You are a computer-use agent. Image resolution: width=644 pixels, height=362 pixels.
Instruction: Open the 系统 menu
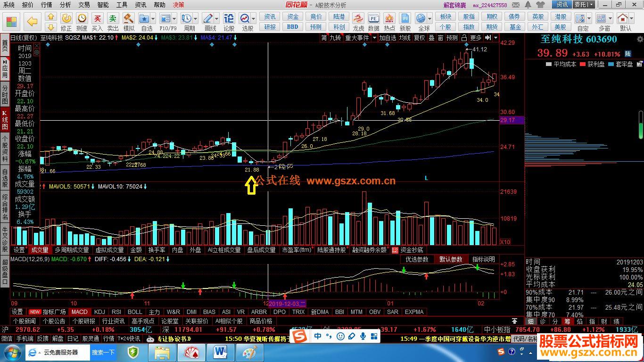8,5
